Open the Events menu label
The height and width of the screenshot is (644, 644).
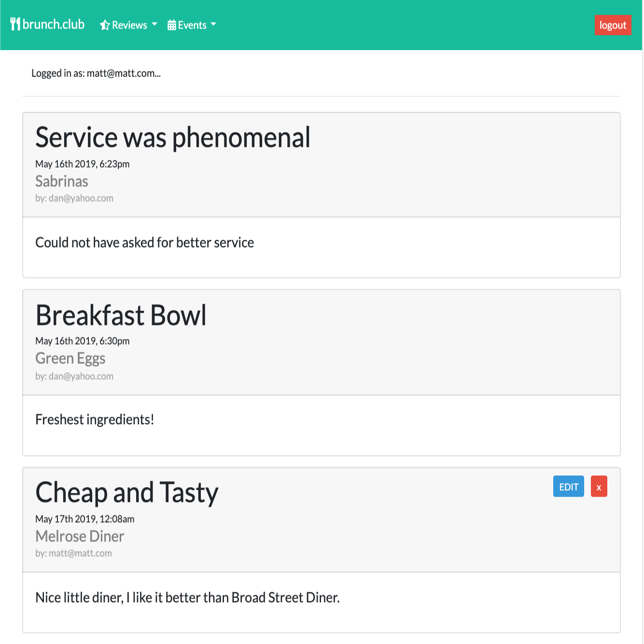click(x=192, y=25)
